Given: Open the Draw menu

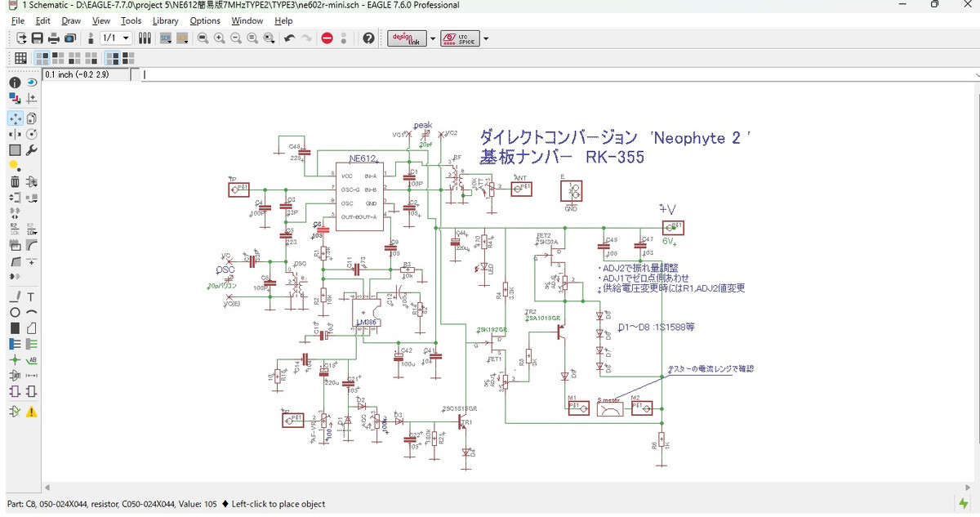Looking at the screenshot, I should [x=71, y=20].
